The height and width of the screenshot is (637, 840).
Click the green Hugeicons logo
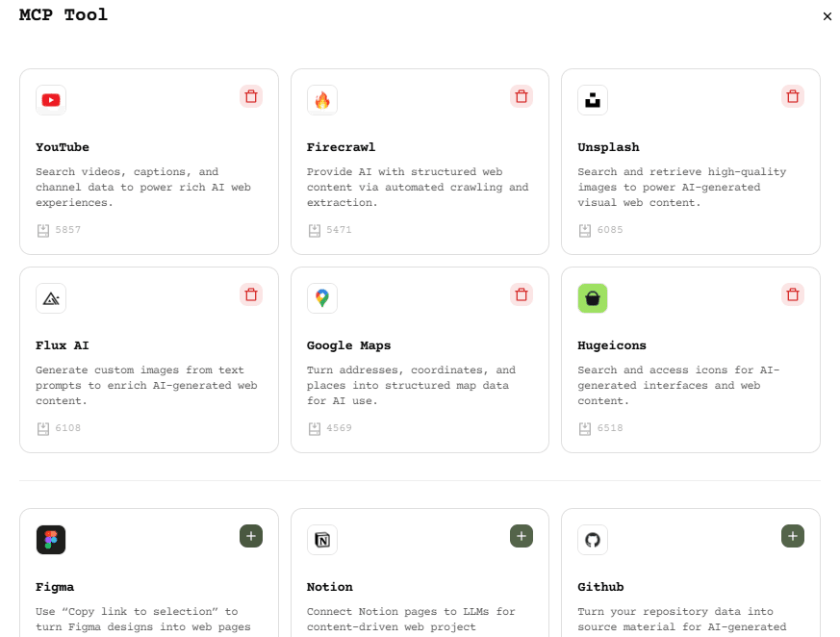(593, 298)
